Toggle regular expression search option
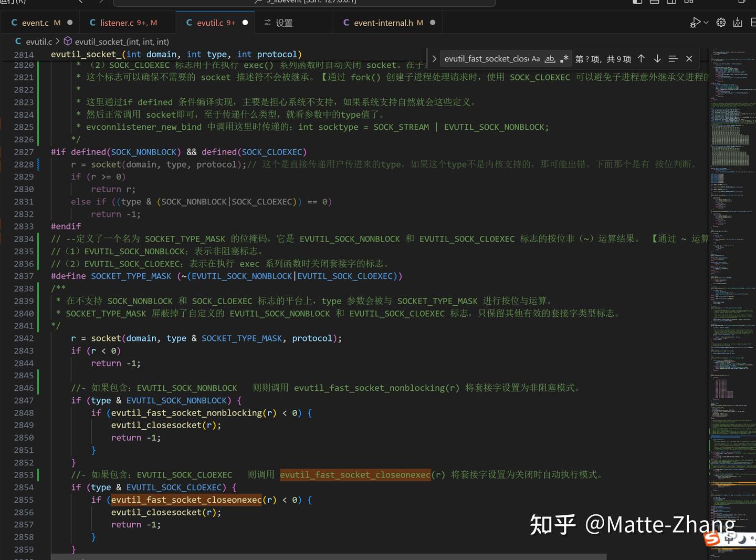Viewport: 756px width, 560px height. click(564, 59)
